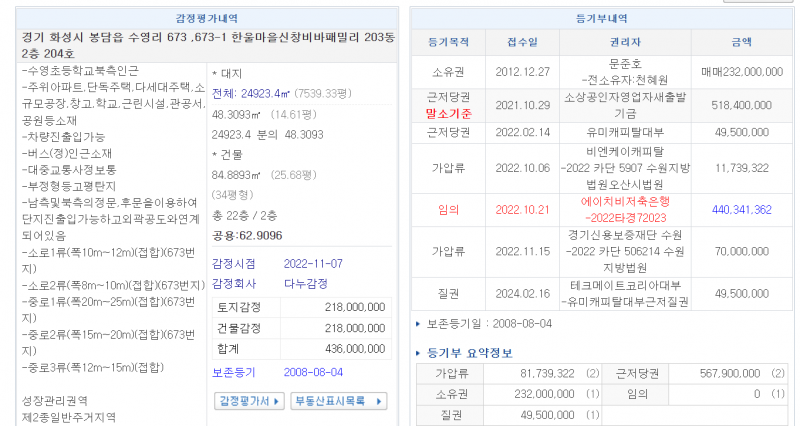Click arrow icon beside 등기부 요약정보 heading
This screenshot has width=800, height=426.
[x=418, y=353]
